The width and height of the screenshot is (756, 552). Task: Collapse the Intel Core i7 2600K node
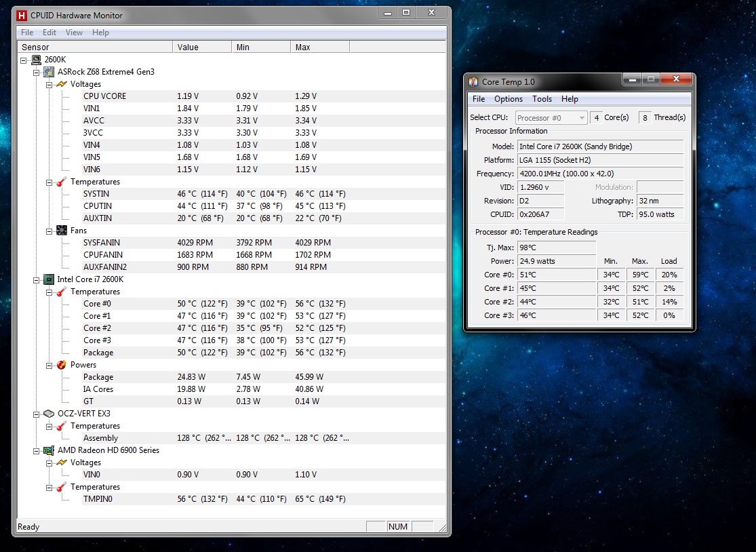coord(37,279)
